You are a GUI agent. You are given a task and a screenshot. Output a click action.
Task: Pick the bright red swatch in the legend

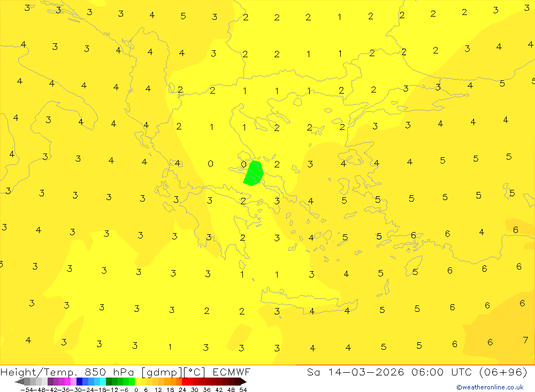tap(185, 382)
